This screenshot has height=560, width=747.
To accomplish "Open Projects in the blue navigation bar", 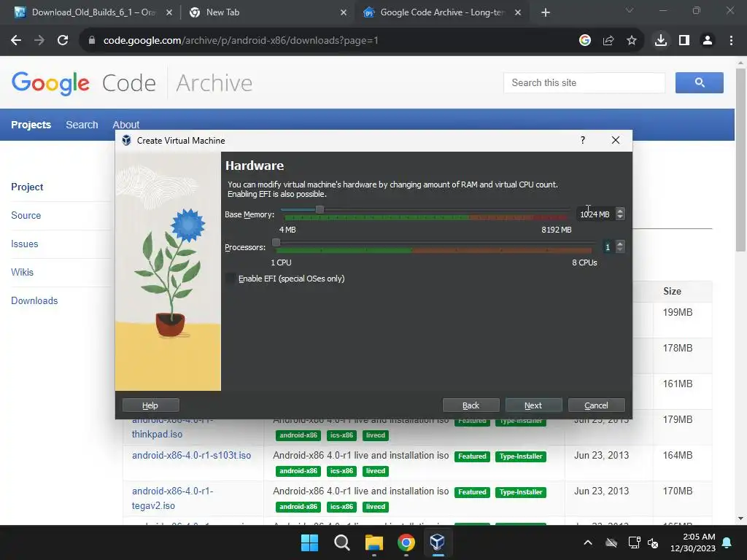I will tap(31, 125).
